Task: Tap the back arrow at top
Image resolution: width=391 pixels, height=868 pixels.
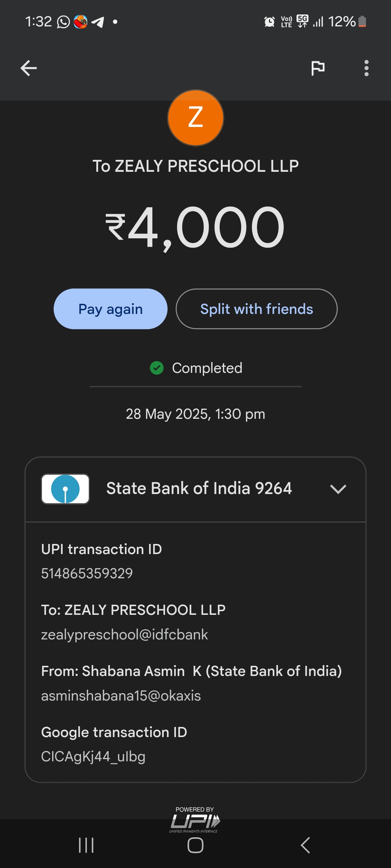Action: (x=29, y=68)
